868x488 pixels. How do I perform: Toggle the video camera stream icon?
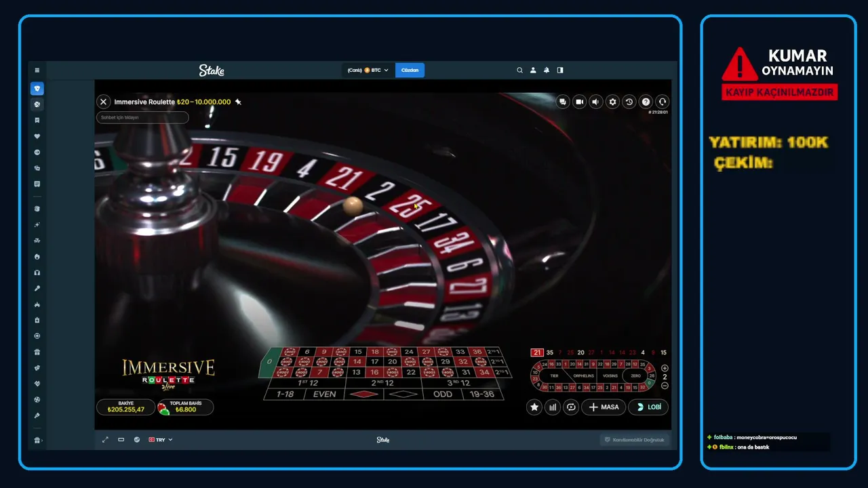pos(579,102)
